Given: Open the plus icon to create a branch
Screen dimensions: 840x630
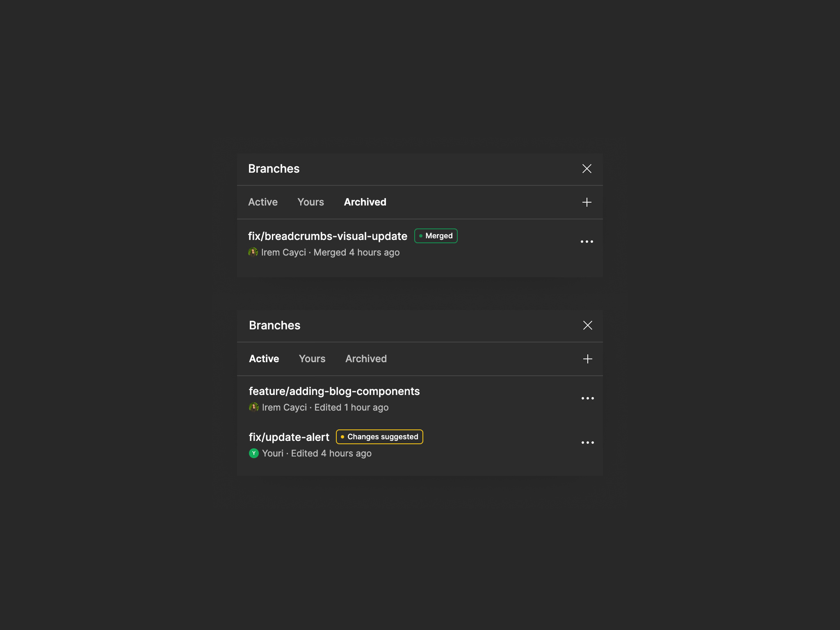Looking at the screenshot, I should [587, 202].
